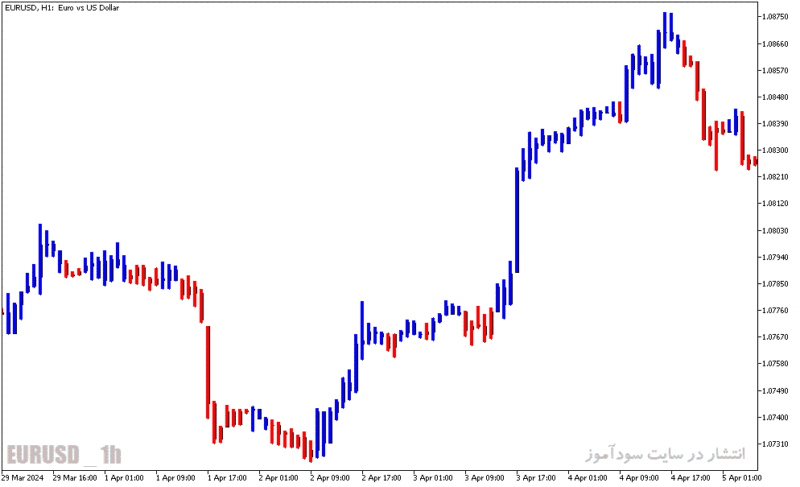Select price label 1.07580 on the scale

pos(775,364)
